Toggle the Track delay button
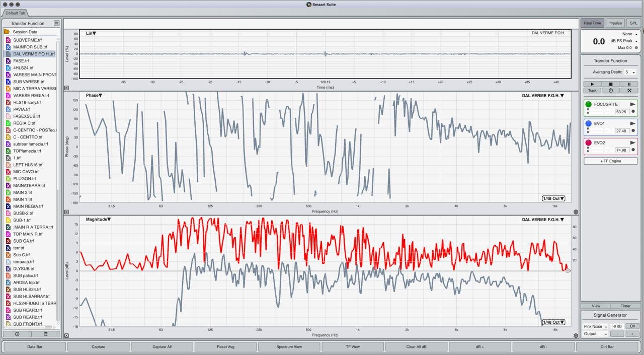 (592, 91)
